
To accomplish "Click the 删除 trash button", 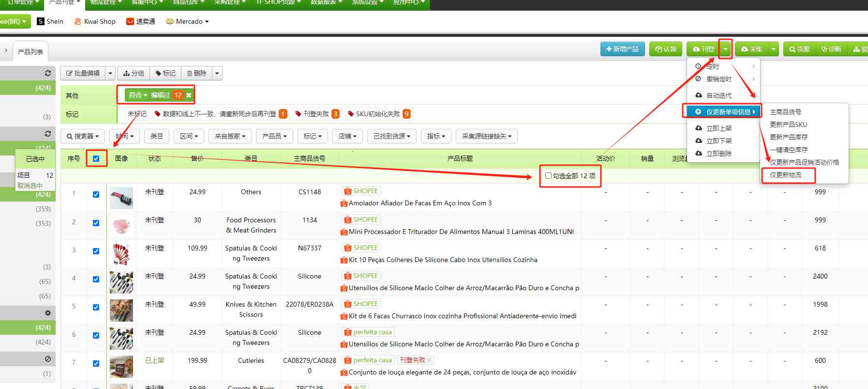I will [x=196, y=73].
